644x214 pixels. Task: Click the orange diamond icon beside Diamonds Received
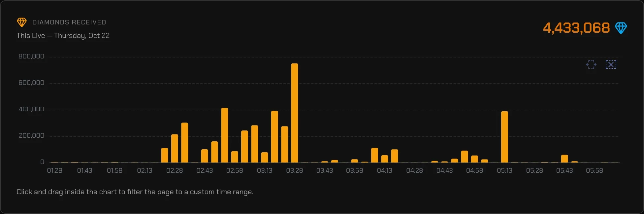pyautogui.click(x=22, y=22)
